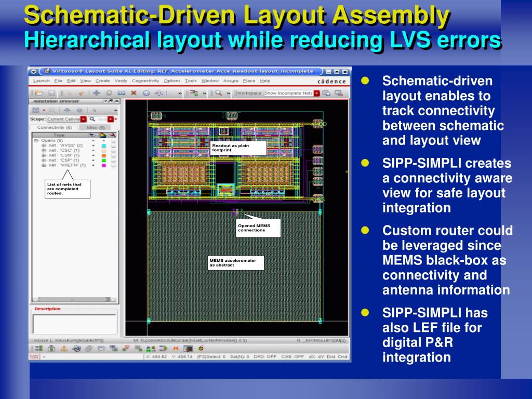Tick the checkbox for net 'VREFN'

[113, 165]
